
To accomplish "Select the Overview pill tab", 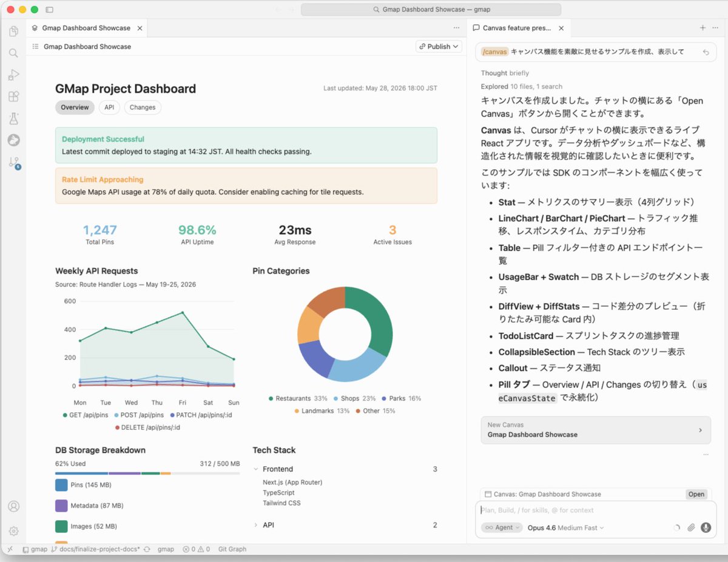I will tap(75, 107).
